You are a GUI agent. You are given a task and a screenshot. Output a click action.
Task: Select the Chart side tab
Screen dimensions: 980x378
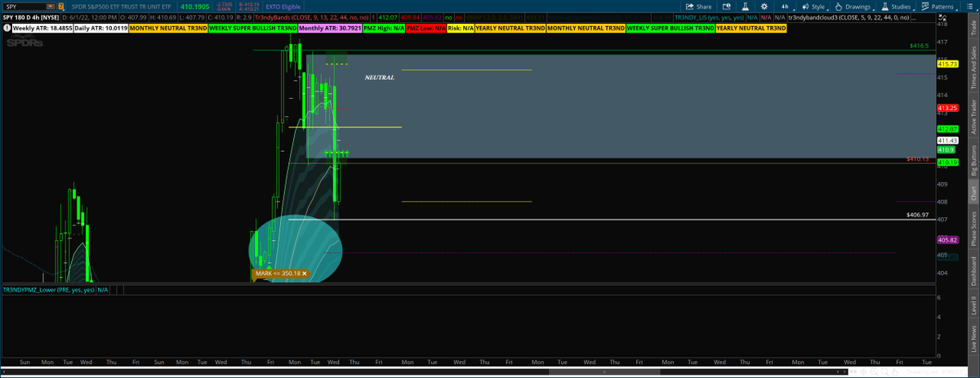973,194
